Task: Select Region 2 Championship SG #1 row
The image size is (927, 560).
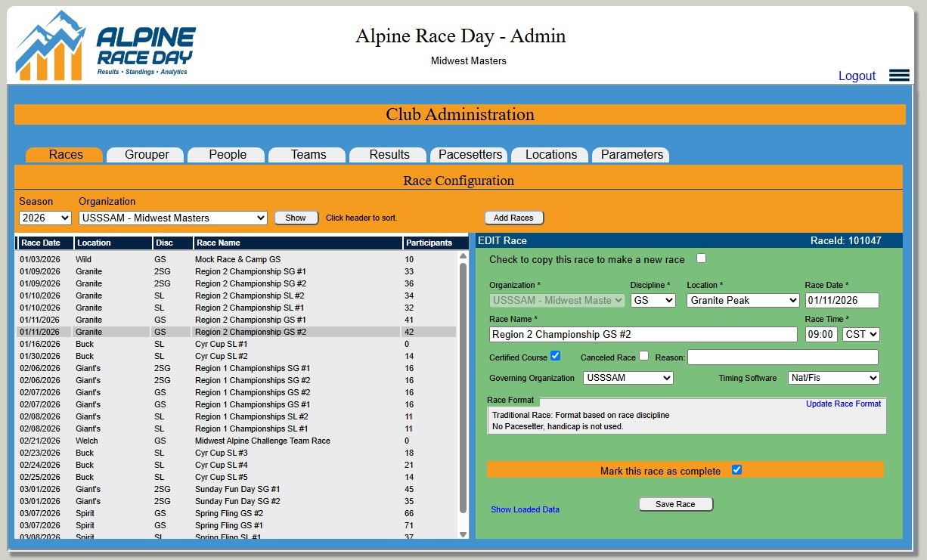Action: coord(237,271)
